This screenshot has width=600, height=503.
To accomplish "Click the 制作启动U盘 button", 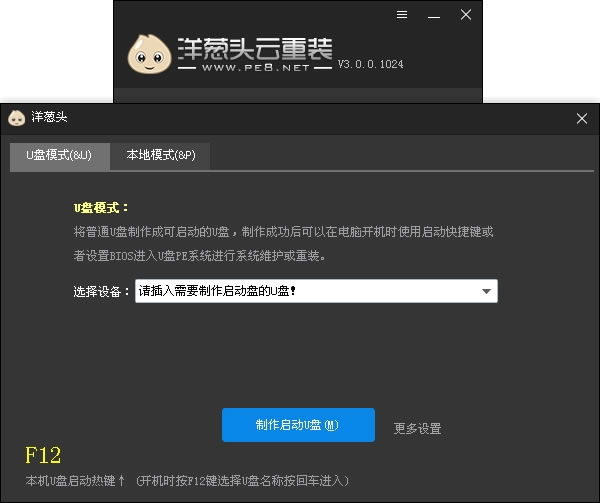I will click(298, 425).
